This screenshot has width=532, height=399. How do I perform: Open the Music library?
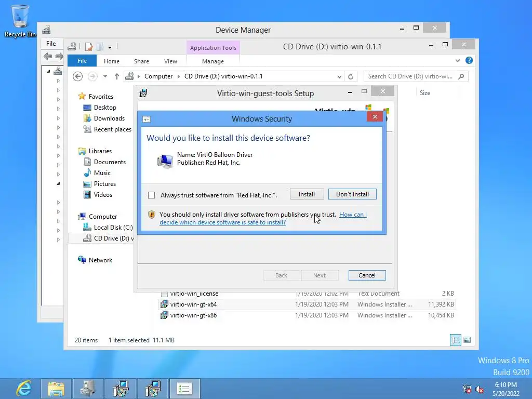(x=102, y=172)
